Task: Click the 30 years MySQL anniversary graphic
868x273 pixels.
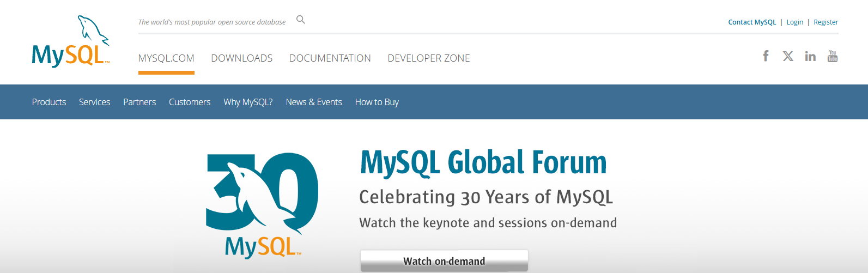Action: coord(262,205)
